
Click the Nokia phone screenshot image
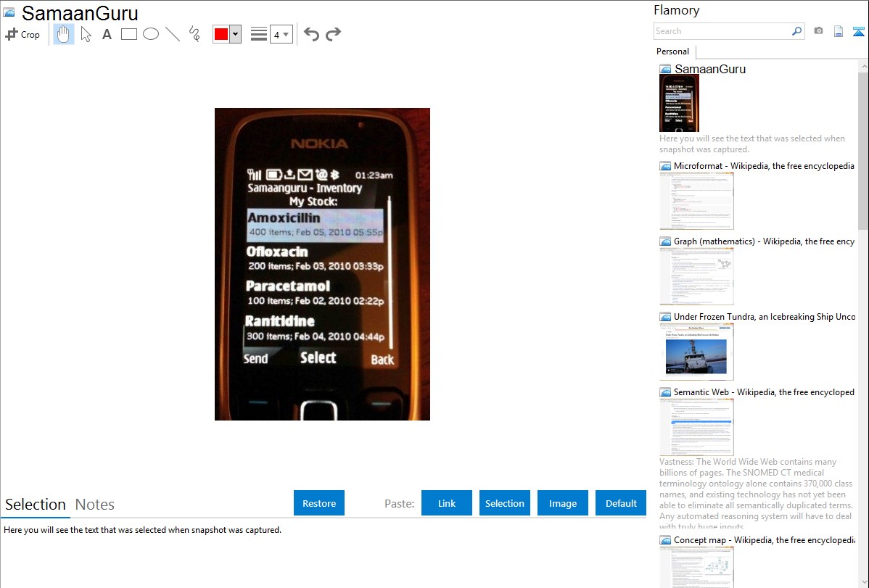[322, 264]
